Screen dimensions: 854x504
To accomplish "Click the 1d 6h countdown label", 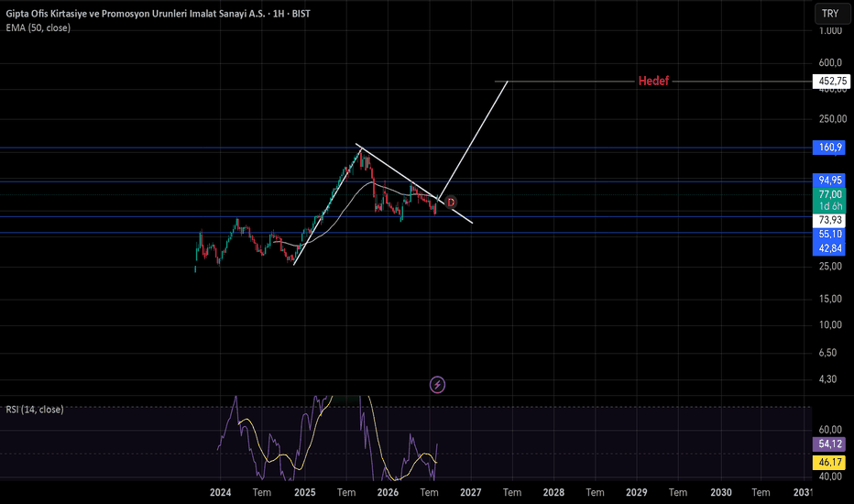I will coord(829,206).
